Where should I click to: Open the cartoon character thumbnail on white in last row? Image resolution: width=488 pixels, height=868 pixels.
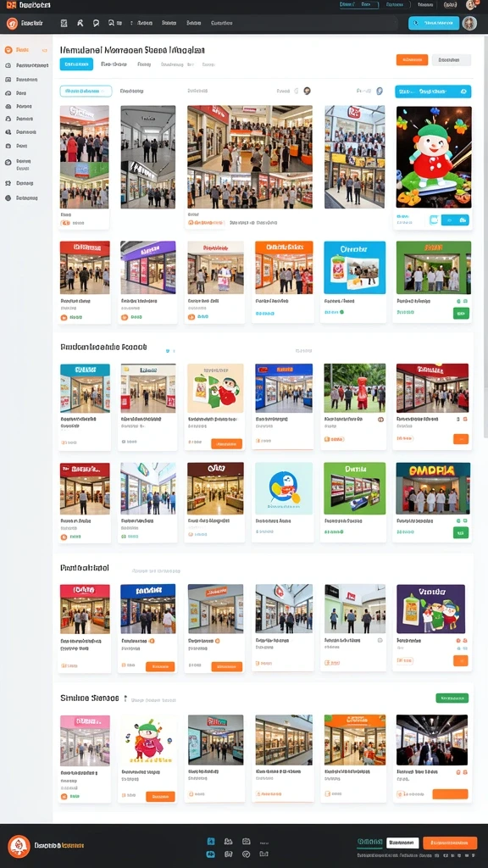[x=147, y=739]
